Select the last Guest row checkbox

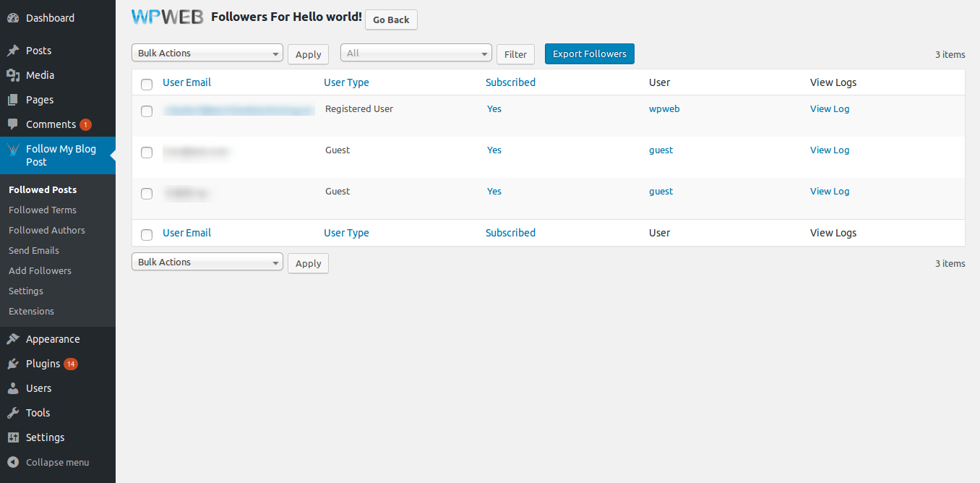click(147, 194)
